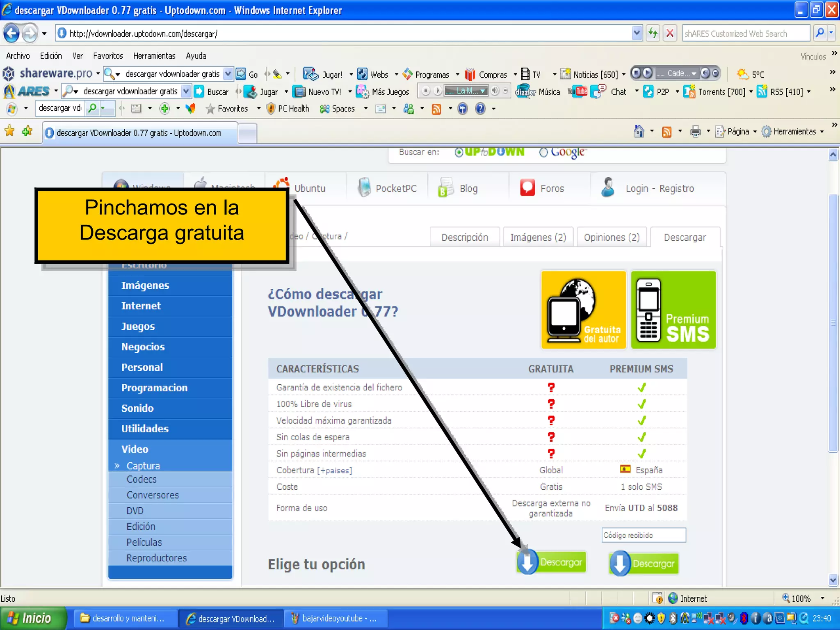Click the Favorites Center star icon
Viewport: 840px width, 630px height.
10,131
